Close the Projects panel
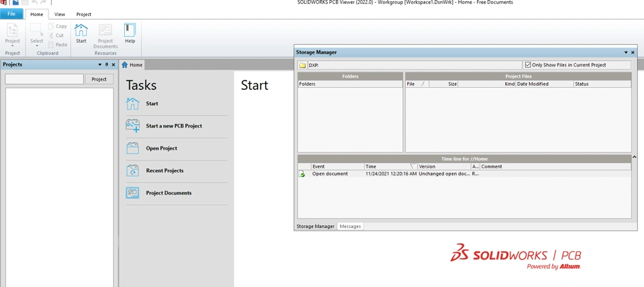This screenshot has height=287, width=644. point(114,64)
